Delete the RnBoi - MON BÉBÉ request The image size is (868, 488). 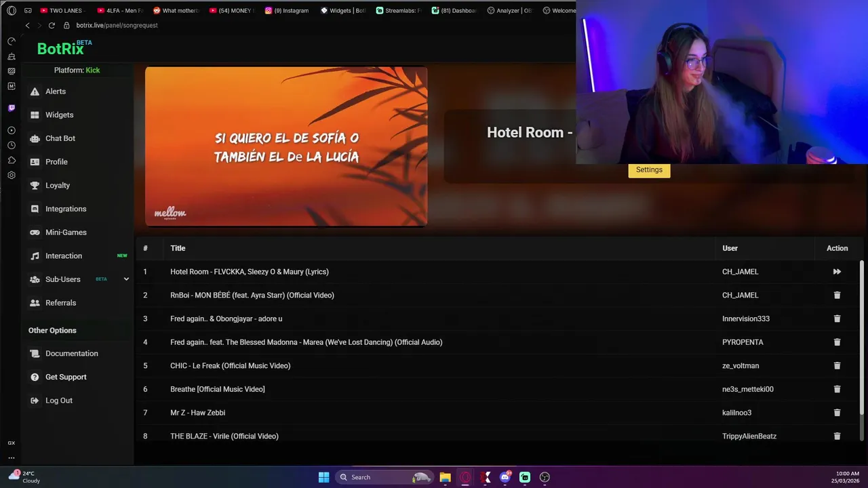(x=837, y=296)
